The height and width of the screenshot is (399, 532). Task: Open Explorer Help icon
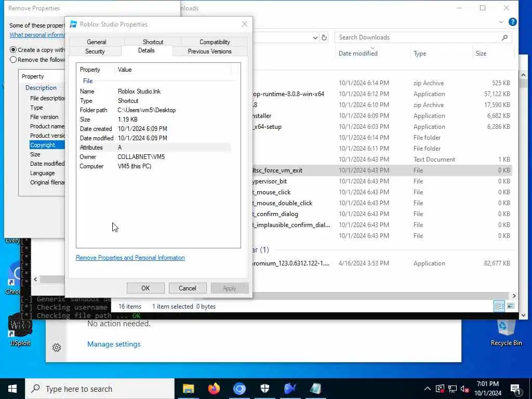(x=512, y=22)
